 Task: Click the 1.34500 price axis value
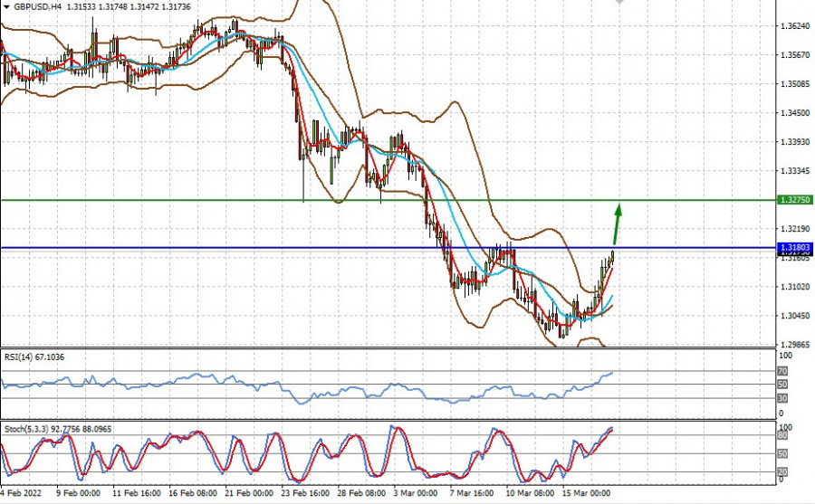tap(795, 113)
